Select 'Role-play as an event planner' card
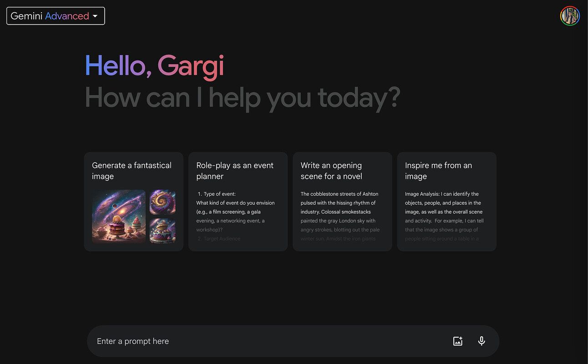The image size is (588, 364). (238, 202)
